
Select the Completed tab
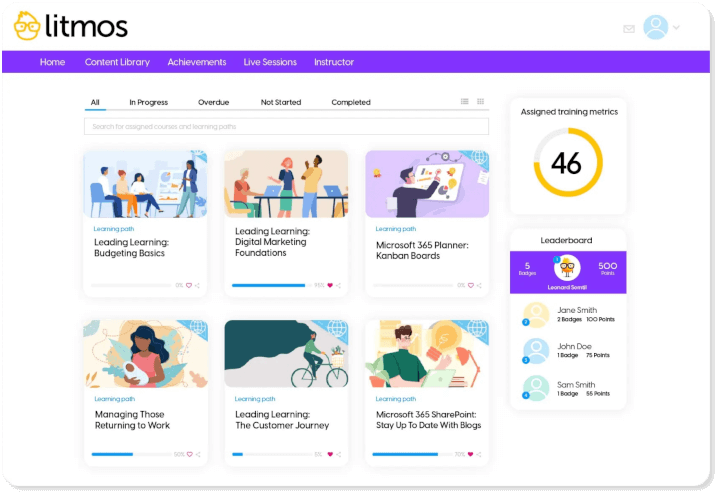[x=351, y=102]
